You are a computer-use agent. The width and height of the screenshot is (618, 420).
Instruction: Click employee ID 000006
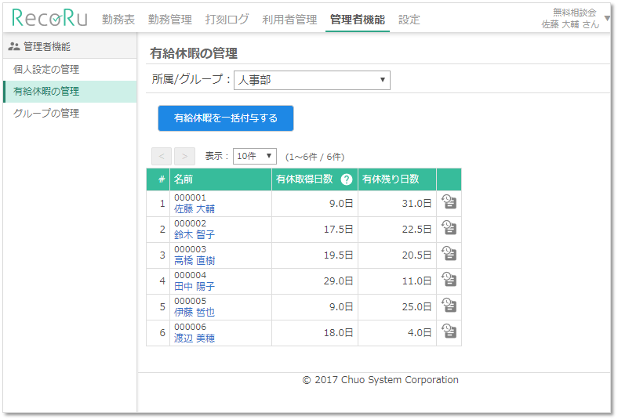click(x=190, y=327)
